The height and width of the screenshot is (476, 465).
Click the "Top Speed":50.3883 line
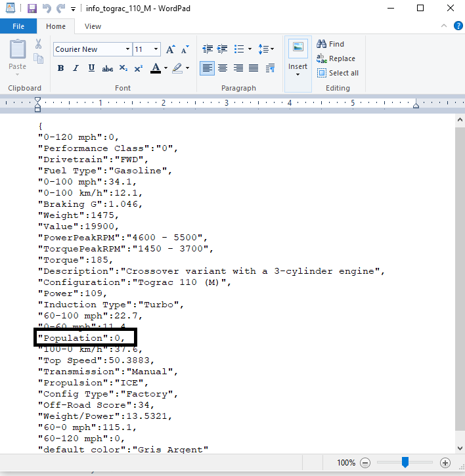pyautogui.click(x=97, y=360)
